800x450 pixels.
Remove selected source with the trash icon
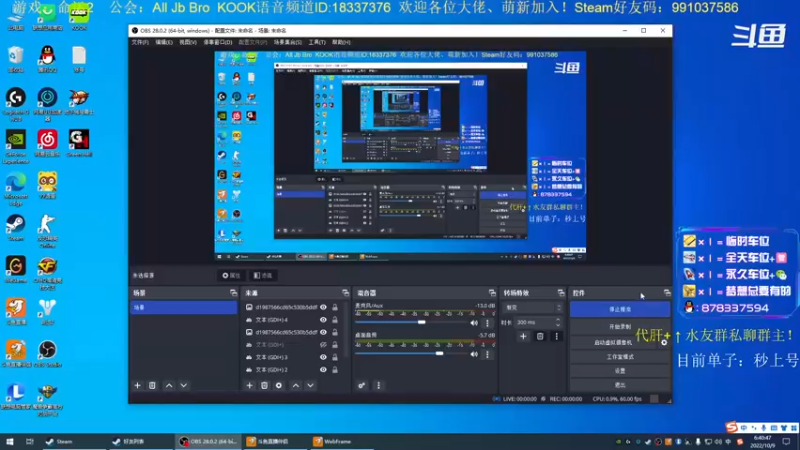[x=264, y=386]
